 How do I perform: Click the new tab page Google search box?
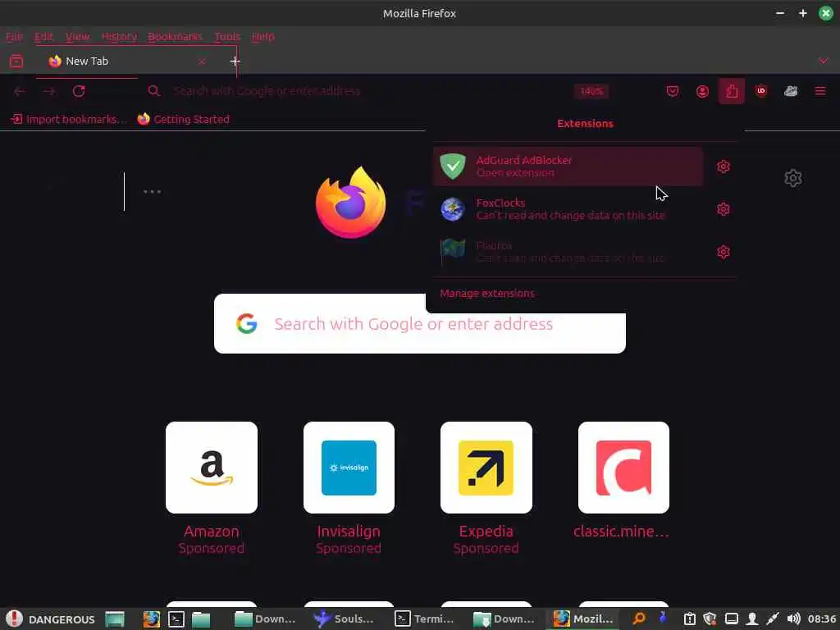click(419, 323)
